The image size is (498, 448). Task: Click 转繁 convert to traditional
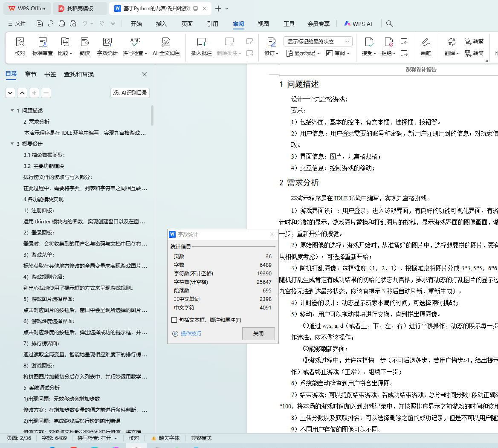pos(474,41)
